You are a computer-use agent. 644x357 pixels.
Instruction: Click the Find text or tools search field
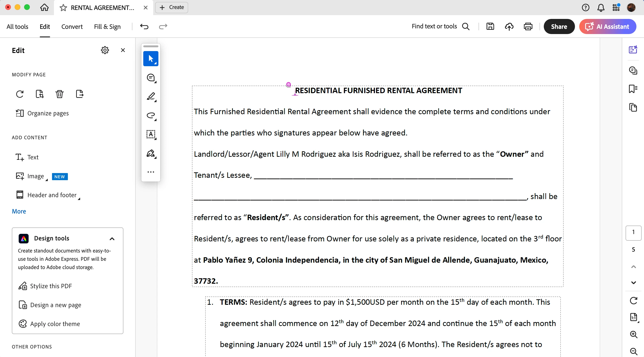click(x=434, y=26)
